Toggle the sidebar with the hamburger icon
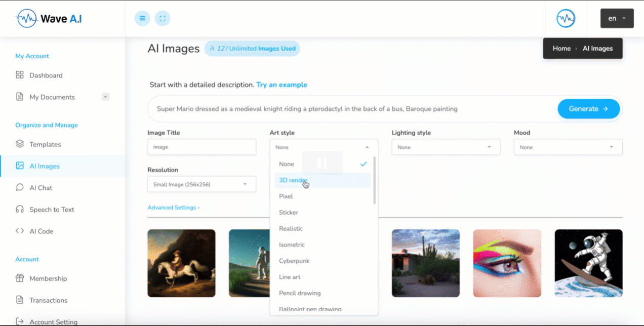The image size is (644, 326). click(x=142, y=18)
